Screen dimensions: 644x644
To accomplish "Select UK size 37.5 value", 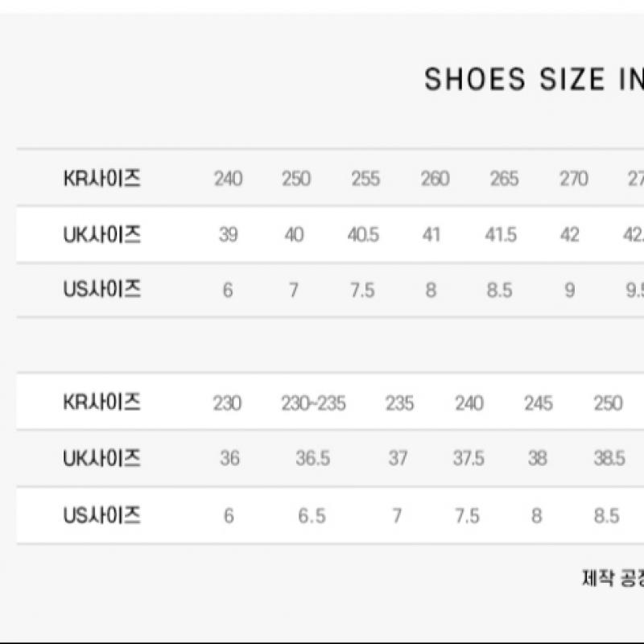I will [469, 459].
